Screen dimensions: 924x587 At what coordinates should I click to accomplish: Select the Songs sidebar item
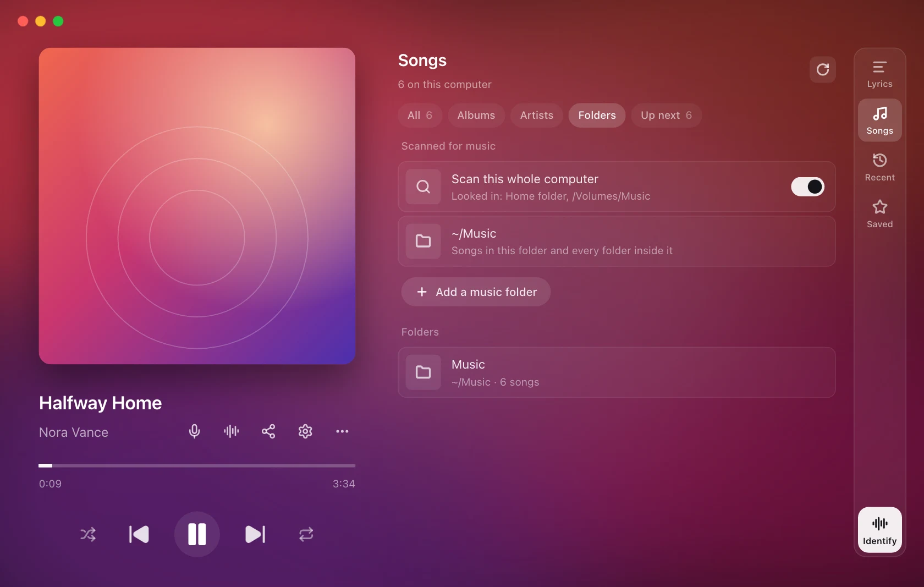tap(879, 120)
